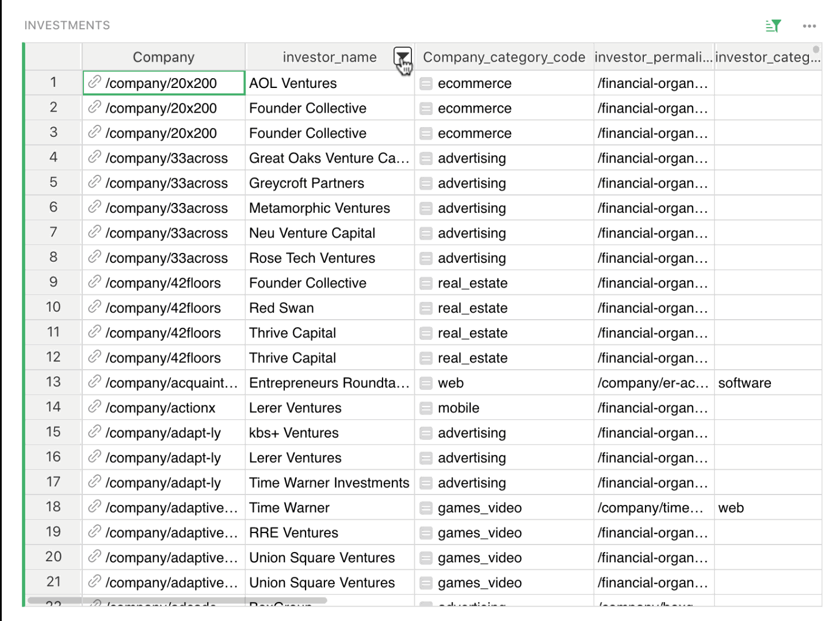Click choice icon in row 1 ecommerce cell

coord(426,84)
